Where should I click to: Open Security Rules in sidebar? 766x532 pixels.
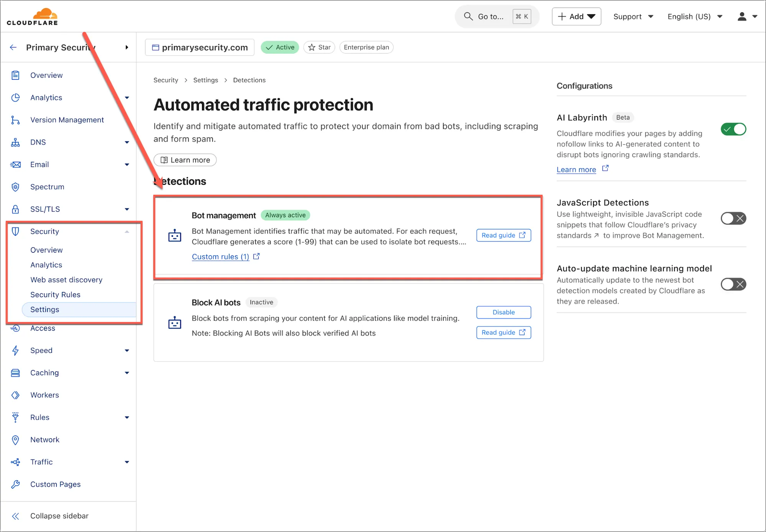[x=55, y=294]
